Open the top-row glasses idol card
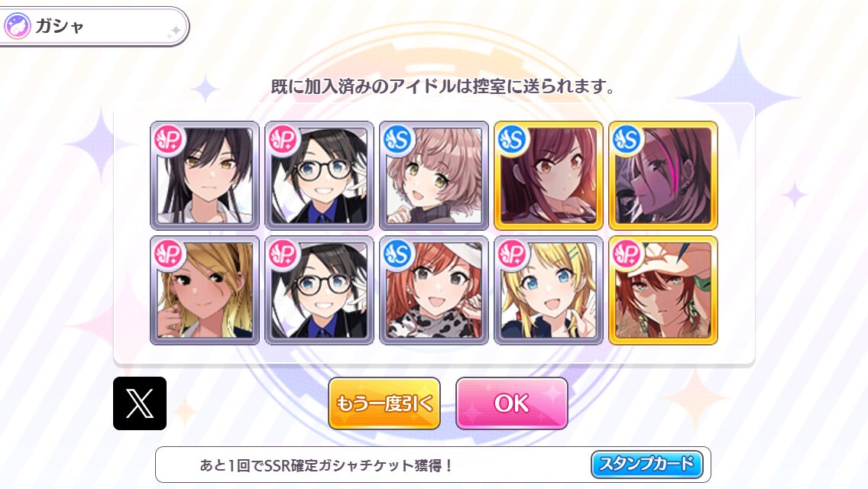 coord(319,176)
